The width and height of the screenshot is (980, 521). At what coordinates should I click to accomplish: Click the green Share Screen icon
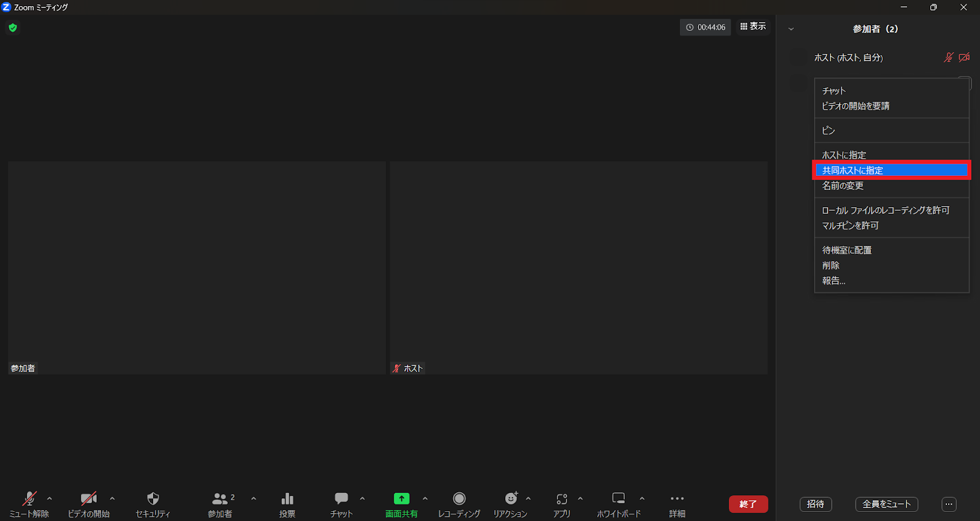coord(401,499)
